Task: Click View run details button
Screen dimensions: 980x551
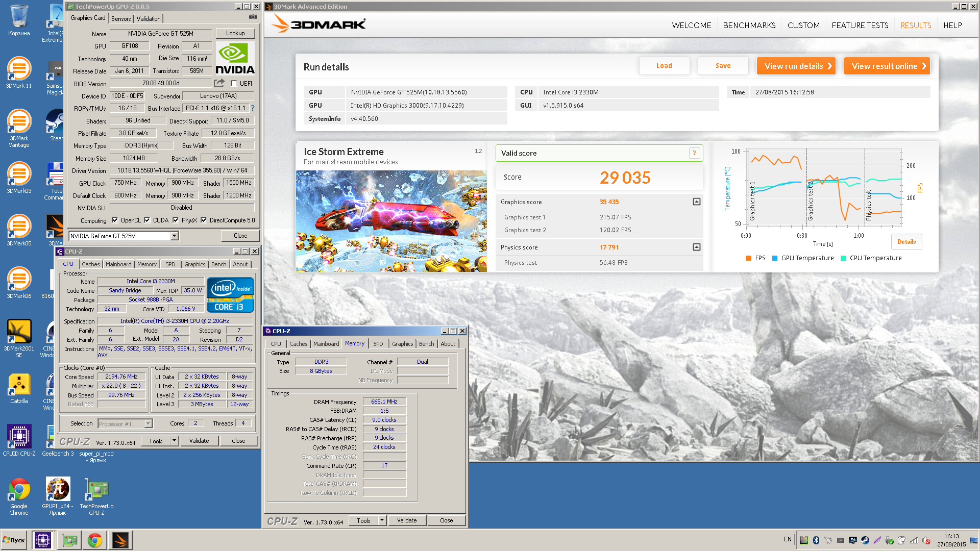Action: click(x=796, y=66)
